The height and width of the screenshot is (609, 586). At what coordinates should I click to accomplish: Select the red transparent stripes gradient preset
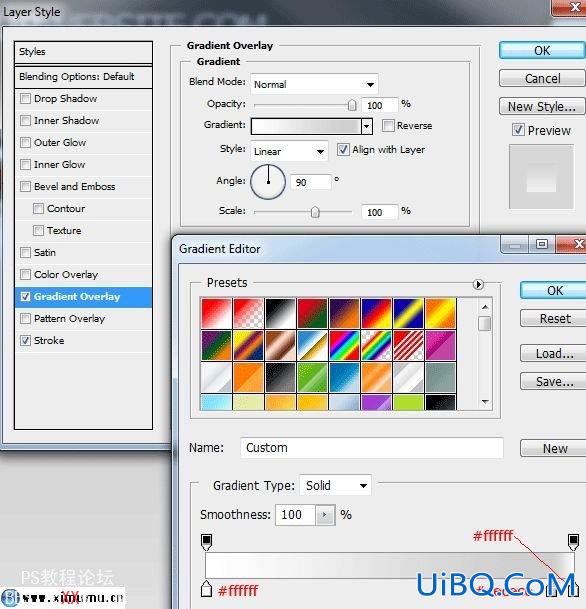(408, 345)
